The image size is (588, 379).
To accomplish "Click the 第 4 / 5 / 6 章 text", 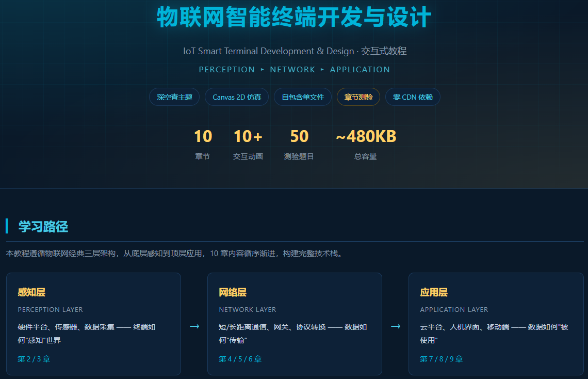I will 240,359.
